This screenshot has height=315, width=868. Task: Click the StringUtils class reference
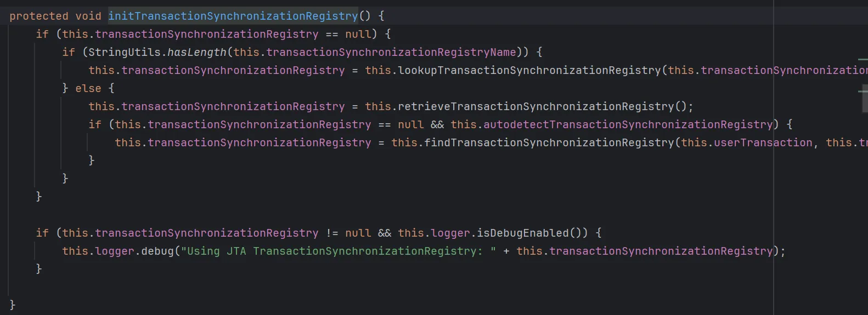coord(125,52)
